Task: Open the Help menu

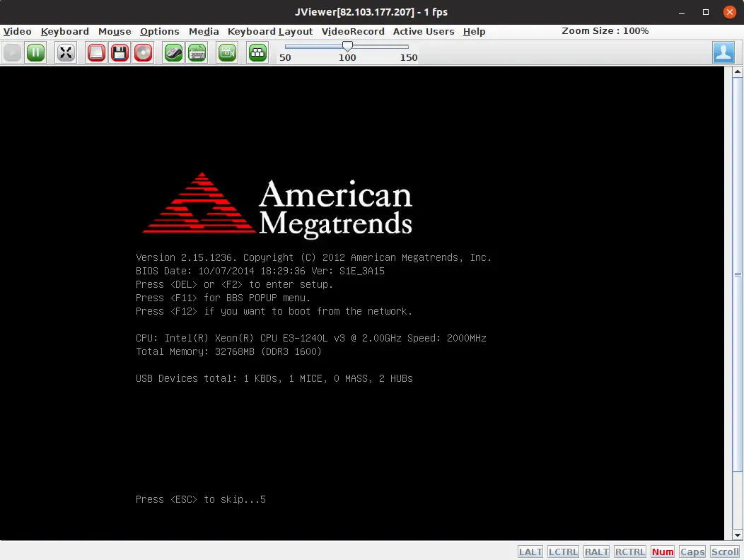Action: pyautogui.click(x=474, y=31)
